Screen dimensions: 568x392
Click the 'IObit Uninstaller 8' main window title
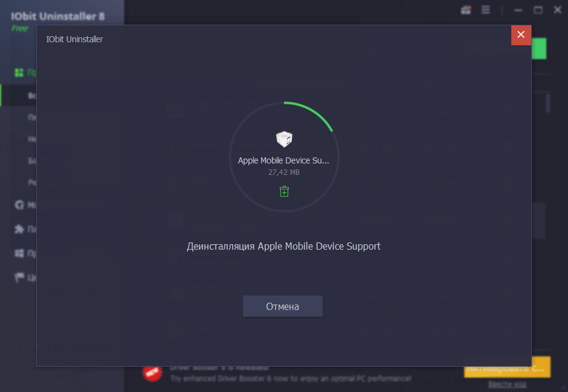58,16
